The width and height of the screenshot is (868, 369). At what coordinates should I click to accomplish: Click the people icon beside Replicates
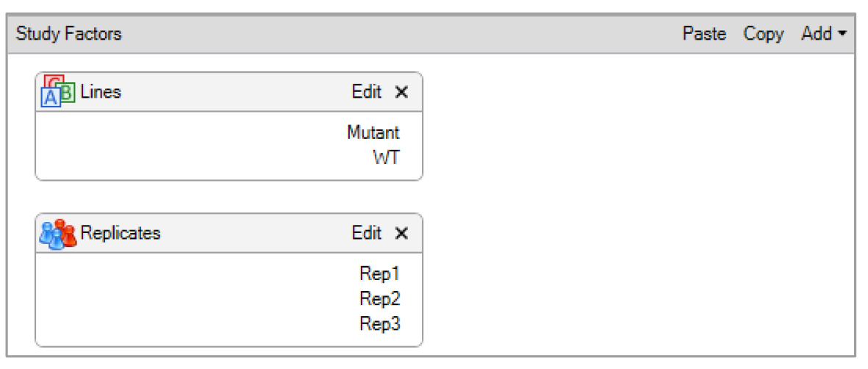[x=58, y=234]
